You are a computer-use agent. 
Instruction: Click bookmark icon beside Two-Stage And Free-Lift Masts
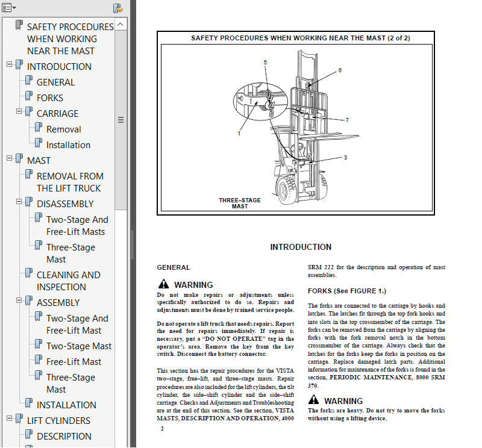(39, 217)
